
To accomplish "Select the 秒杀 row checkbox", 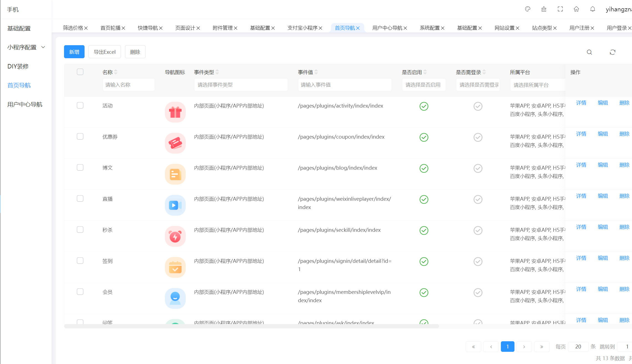I will click(80, 230).
